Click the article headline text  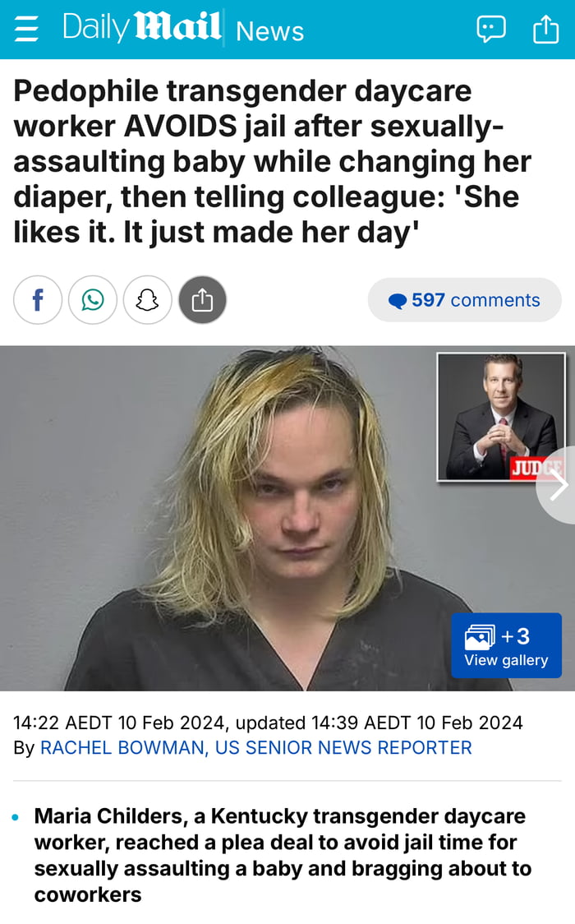[x=272, y=161]
